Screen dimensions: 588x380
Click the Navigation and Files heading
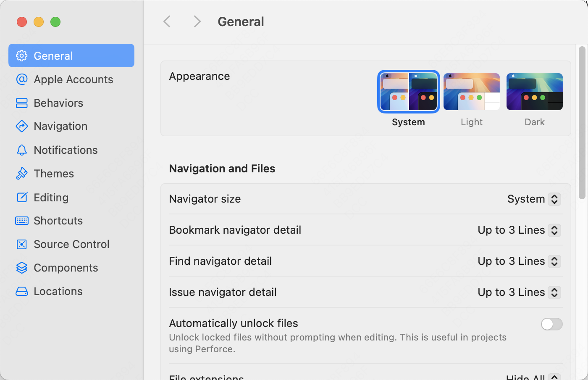click(222, 169)
